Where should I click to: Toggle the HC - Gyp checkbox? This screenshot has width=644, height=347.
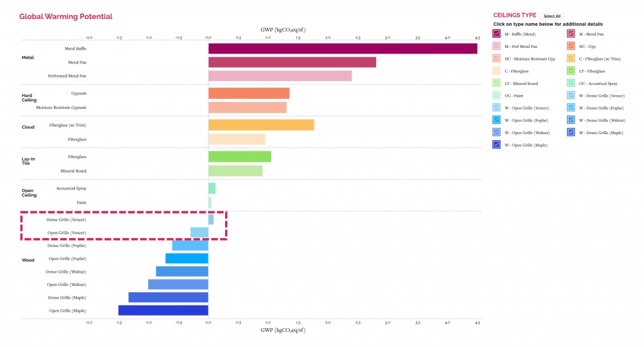[x=571, y=46]
